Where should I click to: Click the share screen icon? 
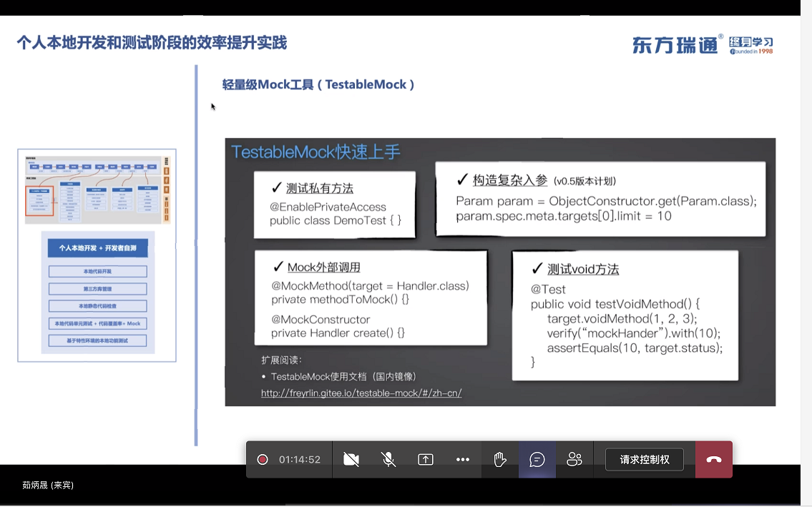coord(426,459)
